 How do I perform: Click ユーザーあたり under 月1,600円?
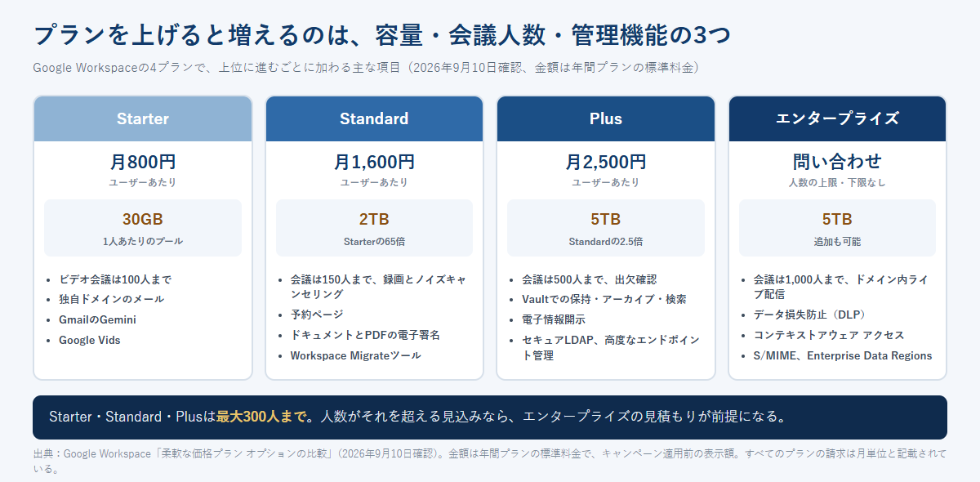374,182
